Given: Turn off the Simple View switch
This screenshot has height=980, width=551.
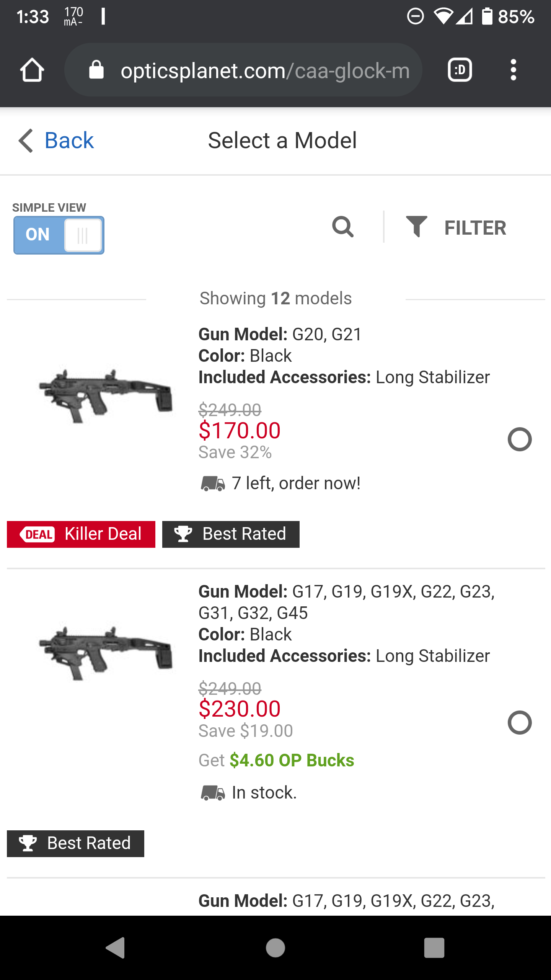Looking at the screenshot, I should pyautogui.click(x=59, y=235).
